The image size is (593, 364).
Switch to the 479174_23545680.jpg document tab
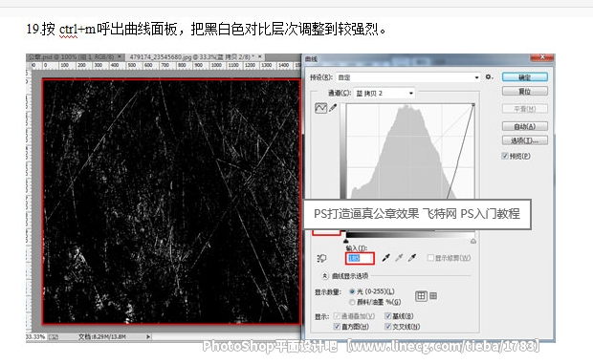[194, 57]
